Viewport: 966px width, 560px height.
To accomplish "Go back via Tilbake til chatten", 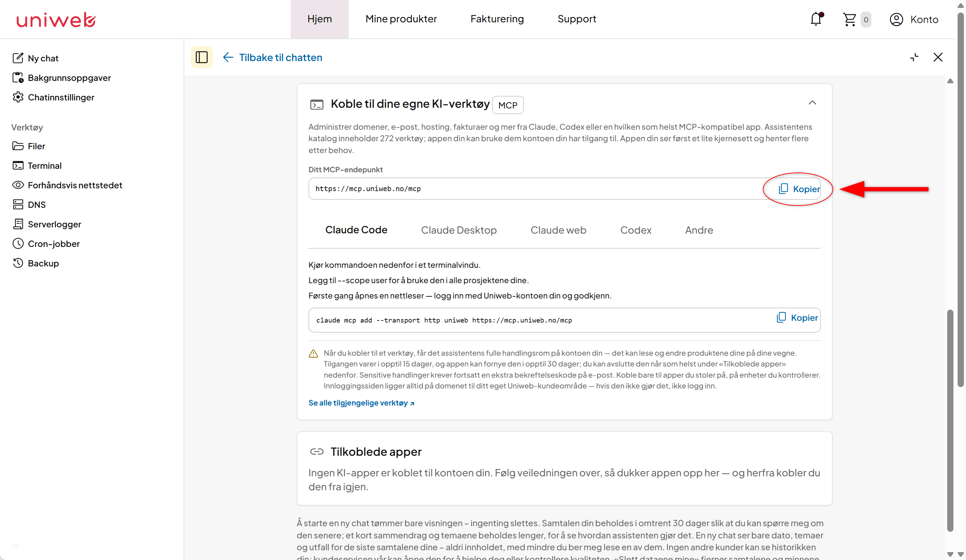I will 273,58.
